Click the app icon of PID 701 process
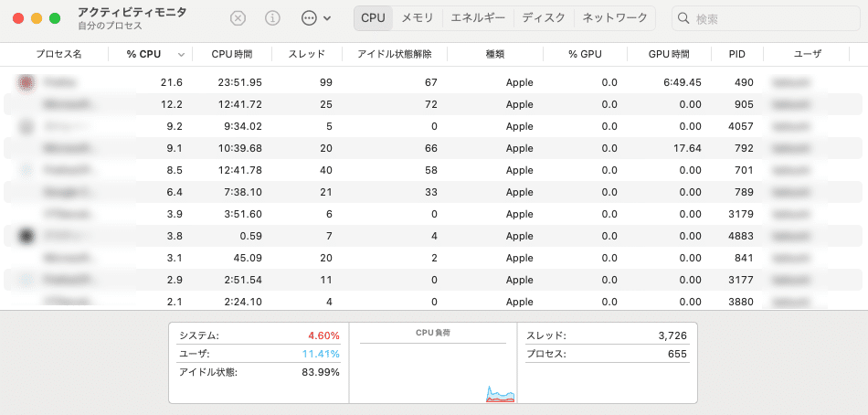This screenshot has height=415, width=868. point(26,170)
